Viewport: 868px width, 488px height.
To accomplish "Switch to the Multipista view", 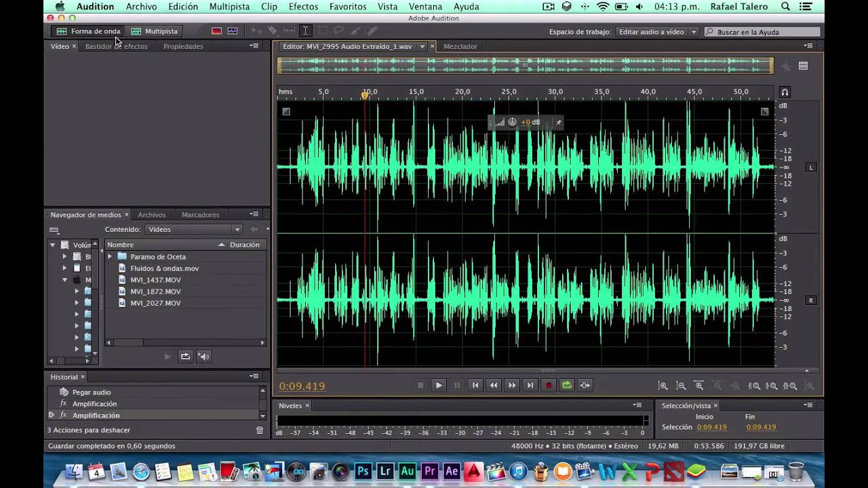I will pyautogui.click(x=155, y=31).
